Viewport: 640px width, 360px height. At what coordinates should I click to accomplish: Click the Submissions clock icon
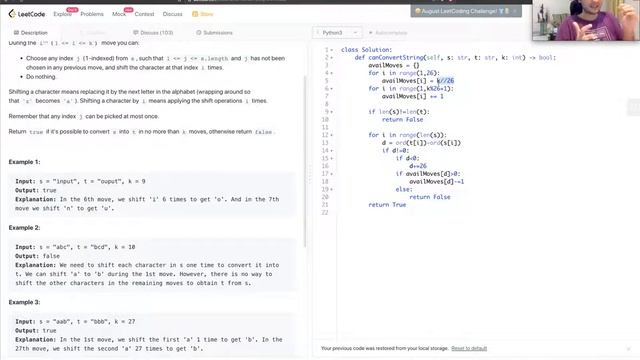point(199,33)
